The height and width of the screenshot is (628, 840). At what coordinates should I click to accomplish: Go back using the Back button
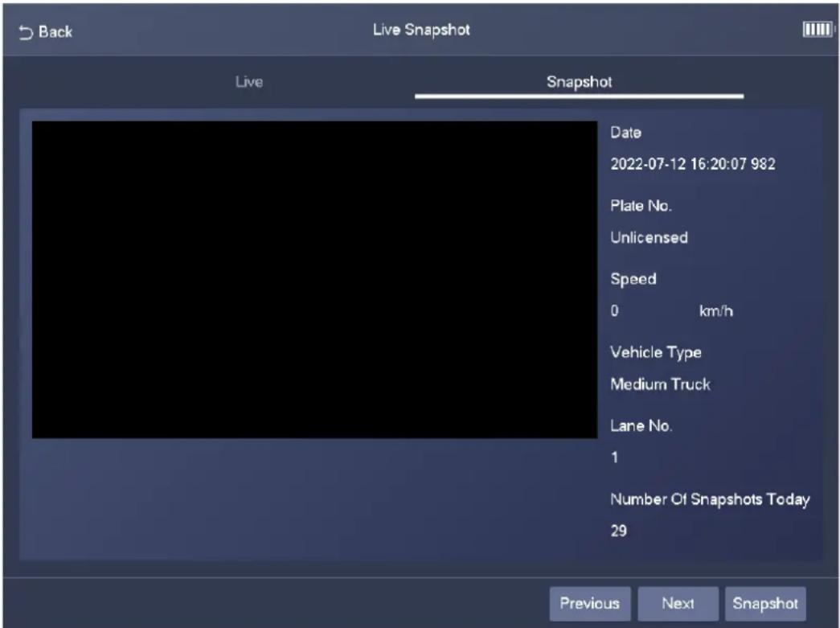46,32
